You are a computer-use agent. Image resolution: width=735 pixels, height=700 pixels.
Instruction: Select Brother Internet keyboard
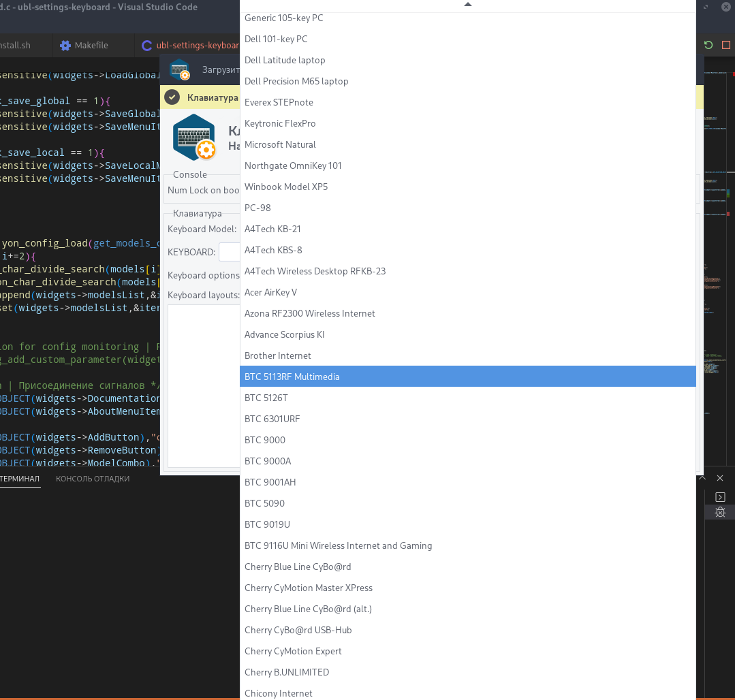(467, 355)
